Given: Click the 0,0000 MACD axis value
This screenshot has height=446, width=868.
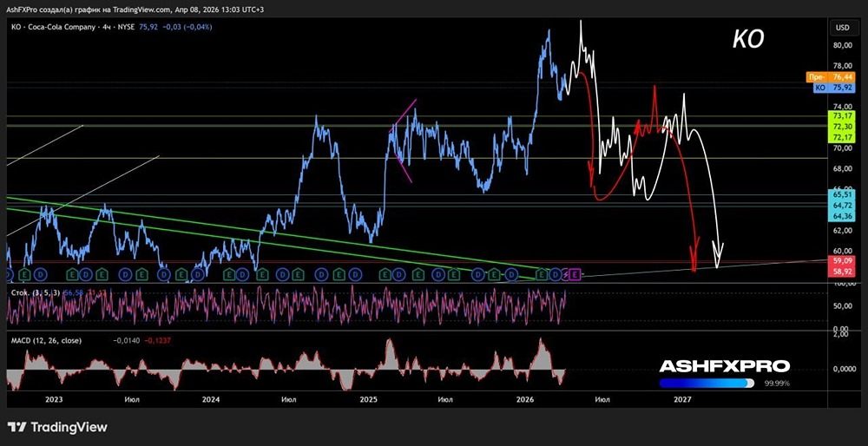Looking at the screenshot, I should 843,369.
